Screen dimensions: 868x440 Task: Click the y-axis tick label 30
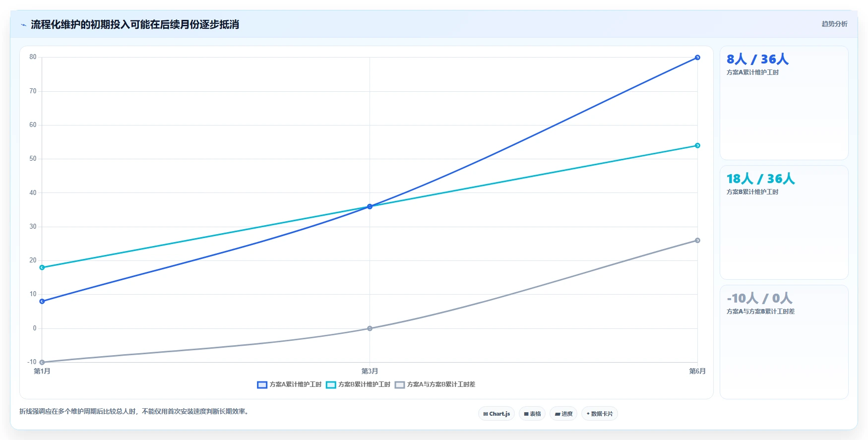[x=33, y=227]
